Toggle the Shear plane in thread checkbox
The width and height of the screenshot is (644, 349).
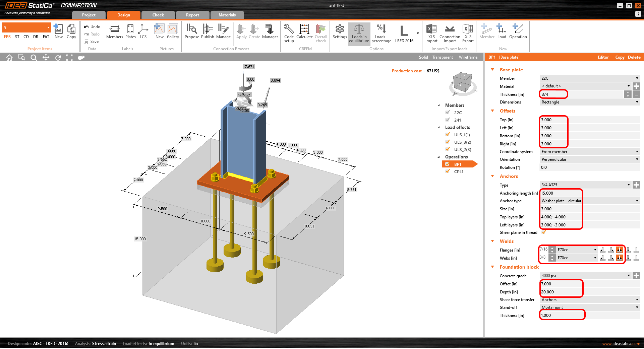point(544,232)
